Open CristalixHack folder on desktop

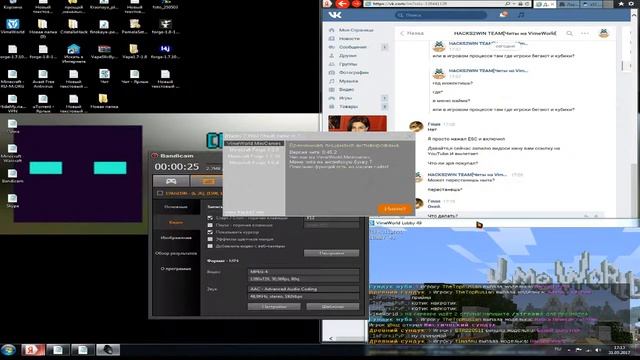(x=73, y=26)
